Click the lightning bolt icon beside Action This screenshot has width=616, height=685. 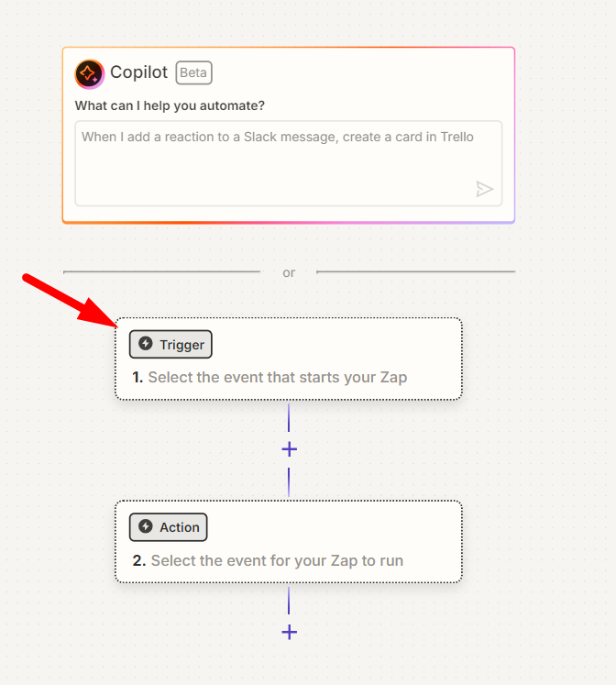pyautogui.click(x=146, y=526)
